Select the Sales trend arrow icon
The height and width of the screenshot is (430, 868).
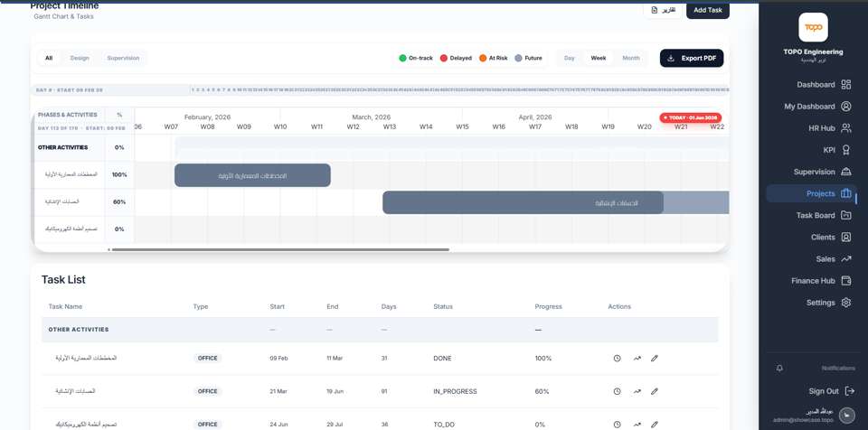pyautogui.click(x=845, y=259)
